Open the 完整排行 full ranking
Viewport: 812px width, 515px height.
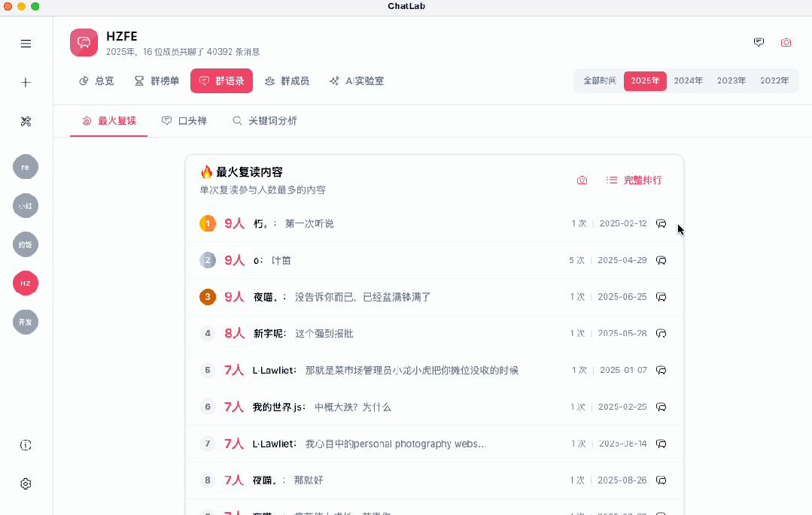click(x=634, y=180)
